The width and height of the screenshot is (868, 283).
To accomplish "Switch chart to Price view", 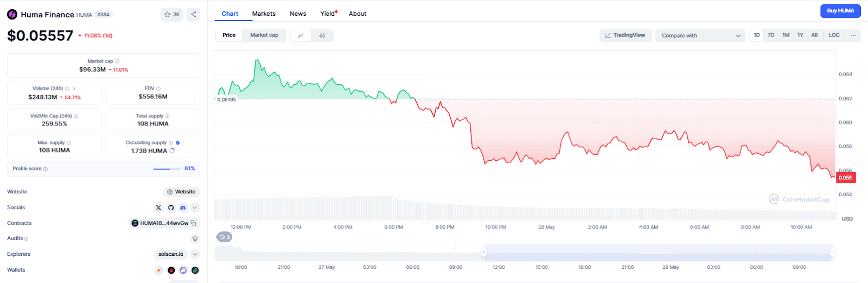I will pyautogui.click(x=229, y=35).
